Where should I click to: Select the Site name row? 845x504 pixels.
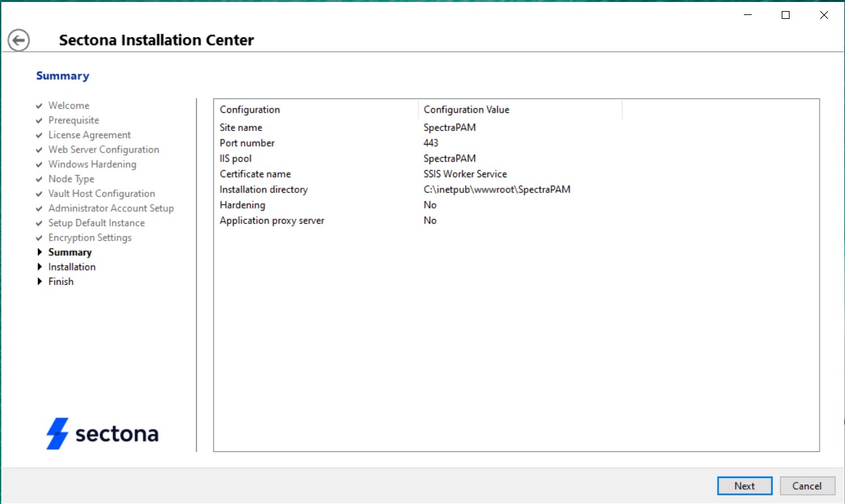(241, 128)
